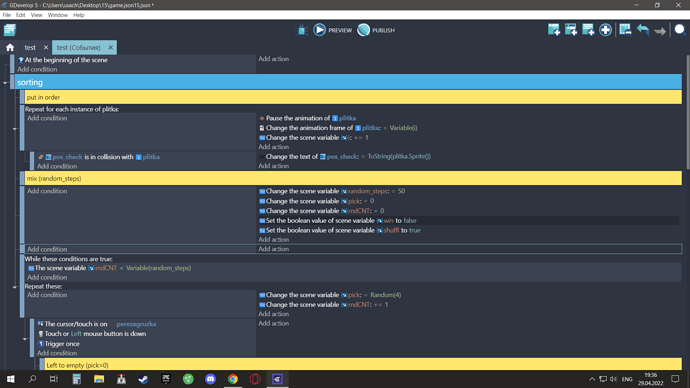The height and width of the screenshot is (388, 690).
Task: Choose and add another event type
Action: click(x=605, y=30)
